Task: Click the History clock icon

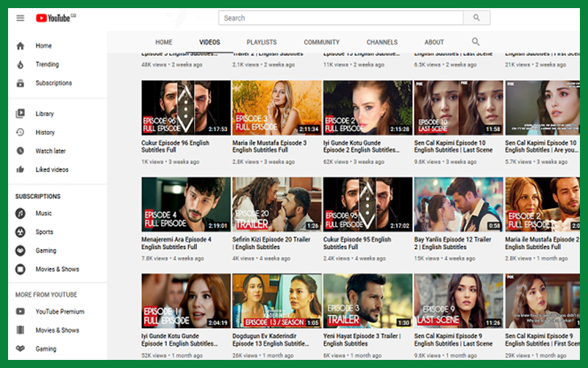Action: point(21,132)
